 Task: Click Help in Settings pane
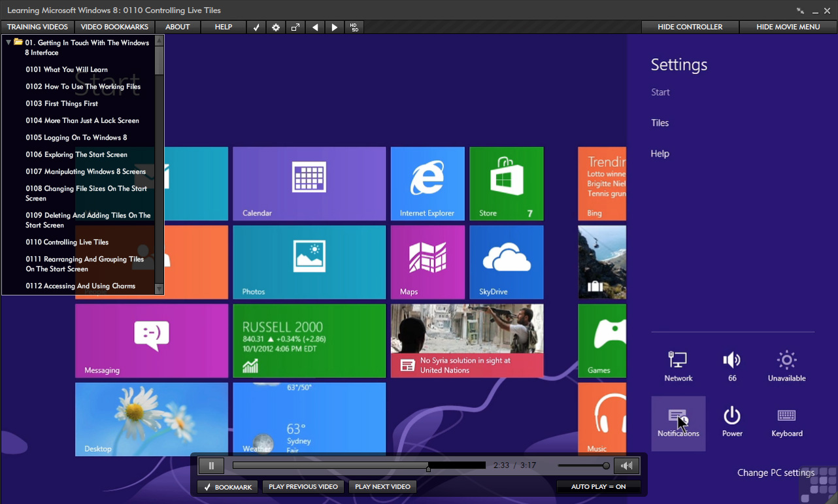(x=660, y=154)
